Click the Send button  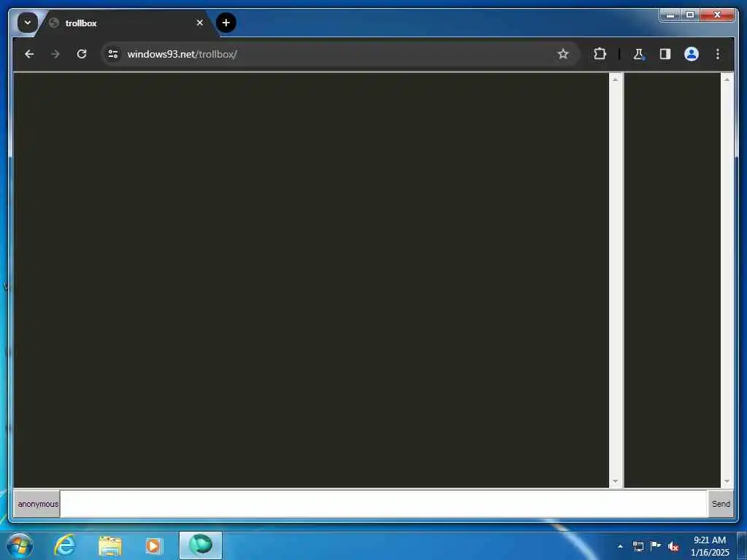[721, 504]
